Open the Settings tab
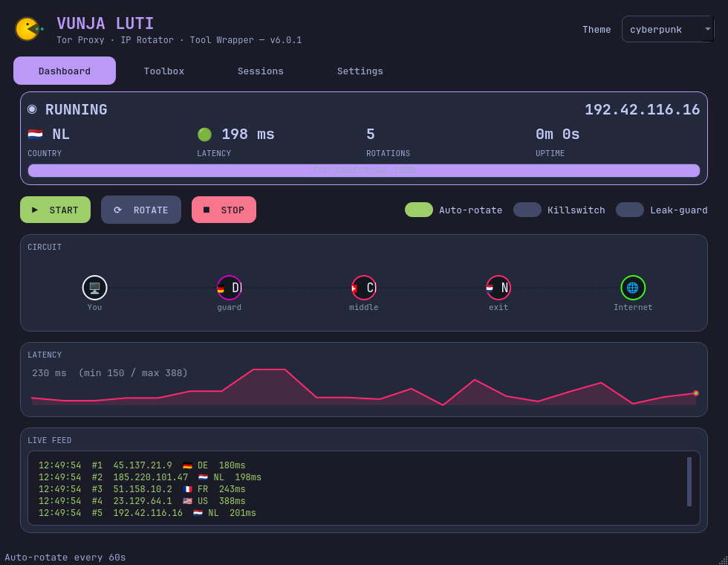 360,71
